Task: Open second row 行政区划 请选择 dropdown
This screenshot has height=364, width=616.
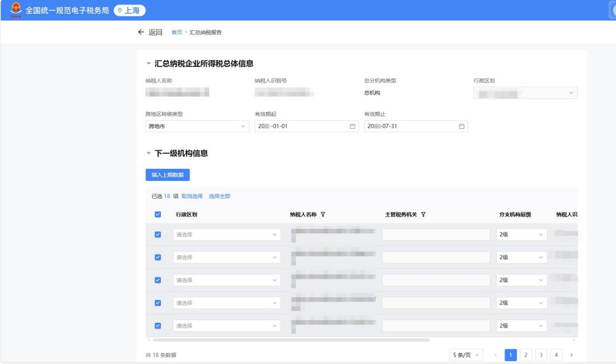Action: (227, 257)
